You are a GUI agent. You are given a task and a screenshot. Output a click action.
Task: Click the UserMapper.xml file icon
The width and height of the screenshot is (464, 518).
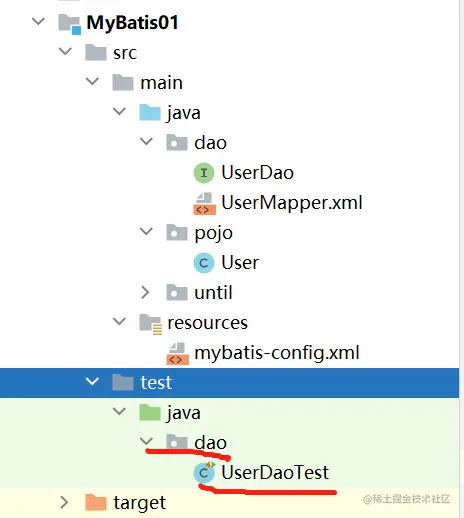pyautogui.click(x=204, y=203)
